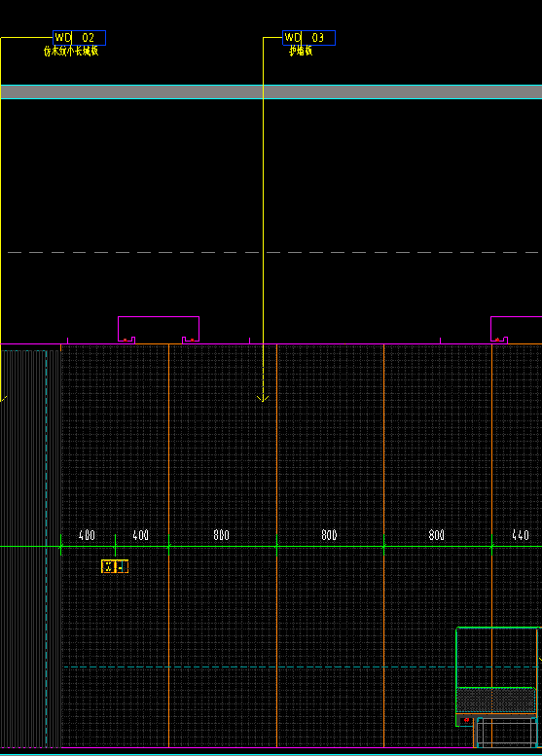Screen dimensions: 542x756
Task: Select the WD 03 leader arrowhead
Action: [x=263, y=398]
